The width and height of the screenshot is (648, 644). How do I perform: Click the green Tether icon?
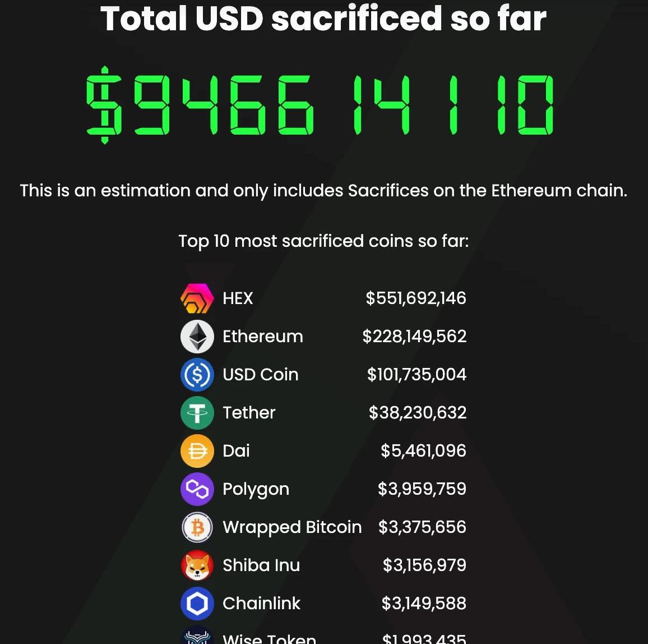tap(197, 413)
